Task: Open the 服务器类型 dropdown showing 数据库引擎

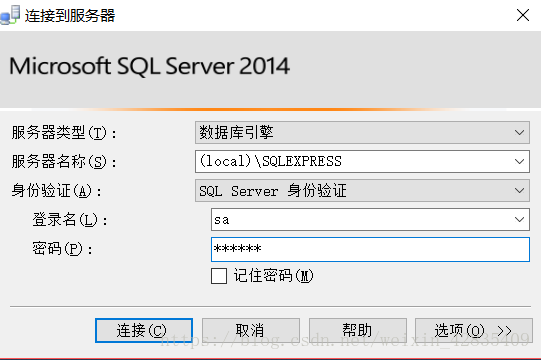Action: coord(362,133)
